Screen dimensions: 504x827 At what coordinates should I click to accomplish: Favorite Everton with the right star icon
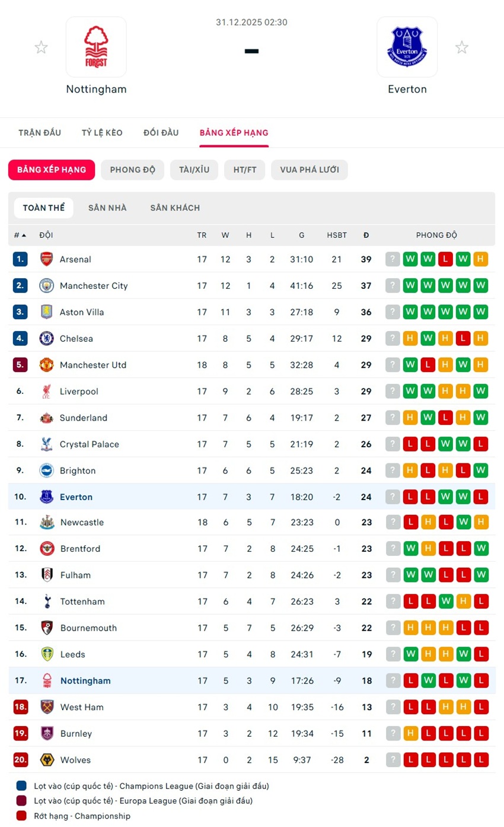[x=461, y=47]
